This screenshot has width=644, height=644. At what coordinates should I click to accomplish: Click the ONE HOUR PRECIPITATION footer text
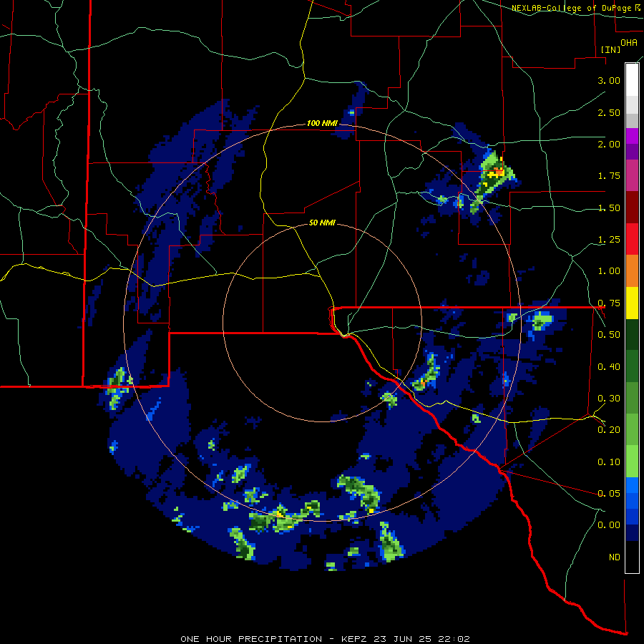coord(251,639)
